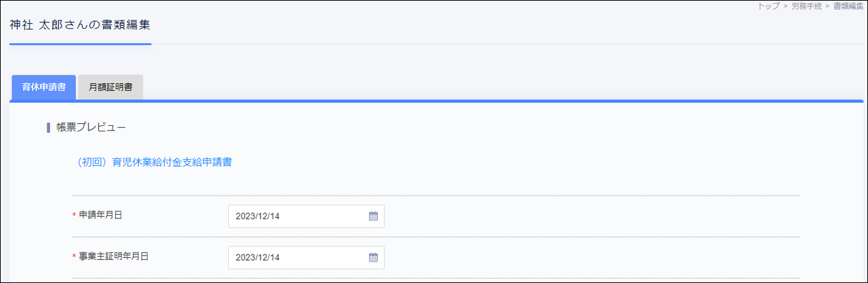
Task: Click the 申請年月日 field label
Action: pos(101,215)
